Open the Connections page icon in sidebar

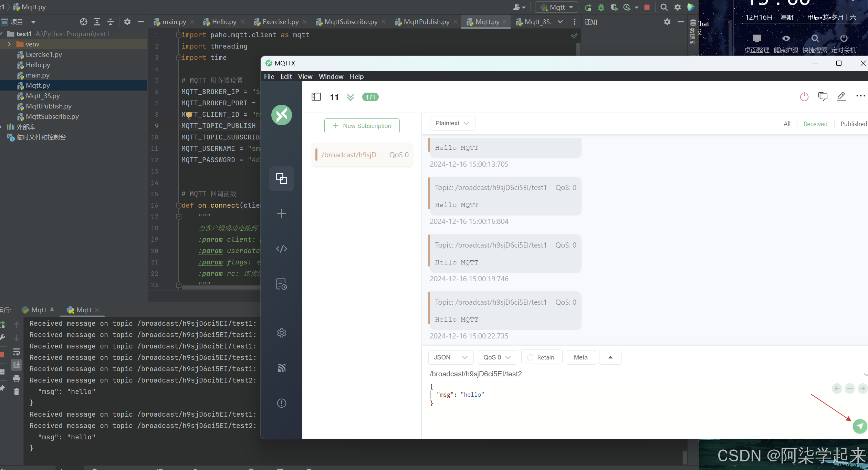click(x=281, y=178)
